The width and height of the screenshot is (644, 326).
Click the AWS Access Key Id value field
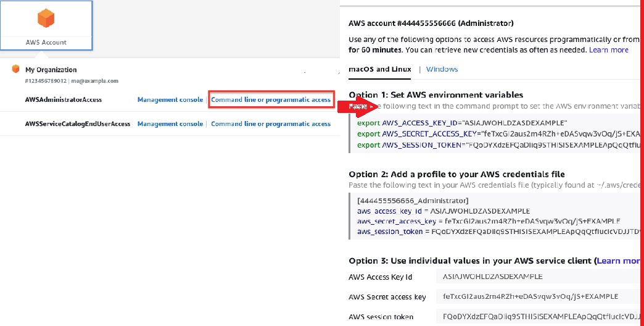point(535,277)
